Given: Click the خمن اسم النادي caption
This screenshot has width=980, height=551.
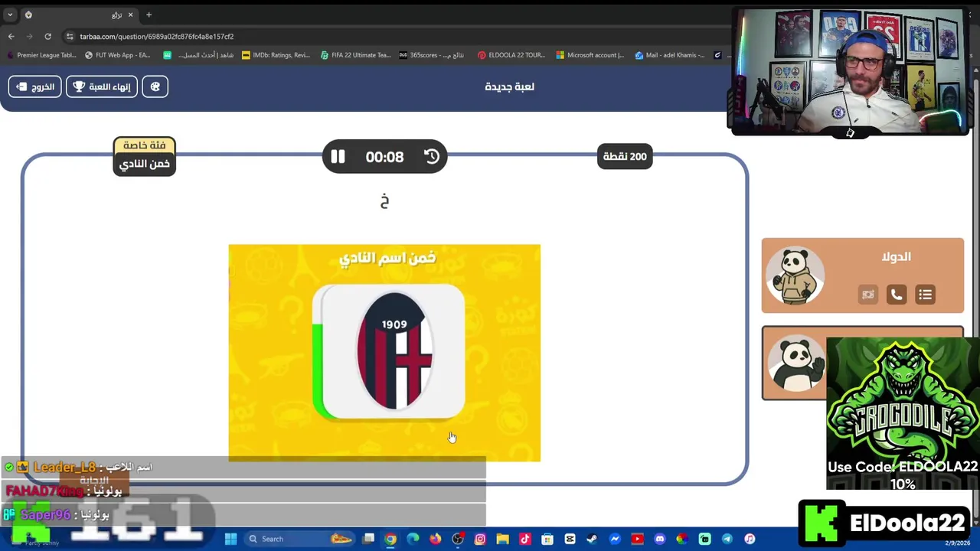Looking at the screenshot, I should point(387,259).
